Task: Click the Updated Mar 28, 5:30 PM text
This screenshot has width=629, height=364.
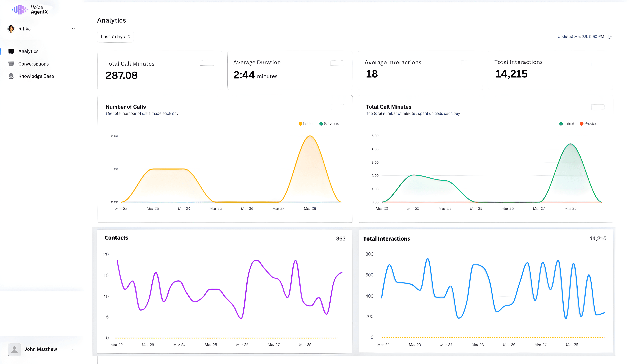Action: [581, 37]
